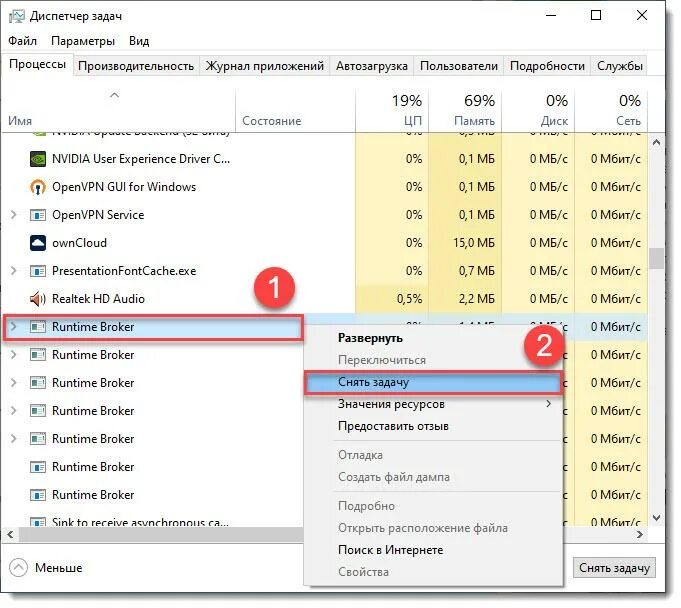Click the horizontal scrollbar left arrow
The image size is (681, 608).
coord(10,534)
